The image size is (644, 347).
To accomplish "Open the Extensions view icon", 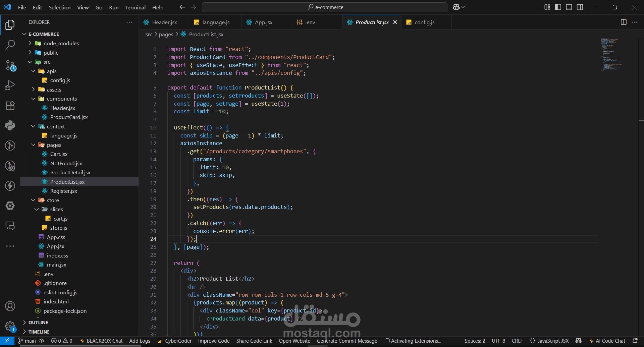I will tap(10, 105).
